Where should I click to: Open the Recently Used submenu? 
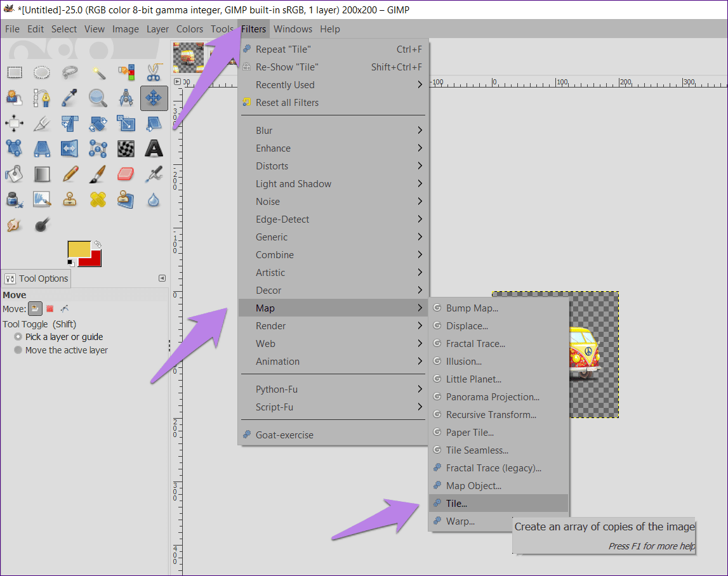[x=333, y=85]
